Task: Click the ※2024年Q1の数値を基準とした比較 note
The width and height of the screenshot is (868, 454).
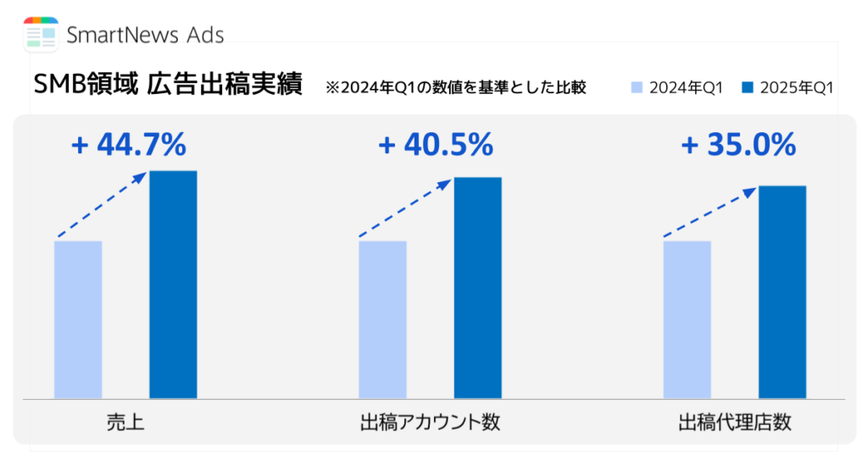Action: click(455, 87)
